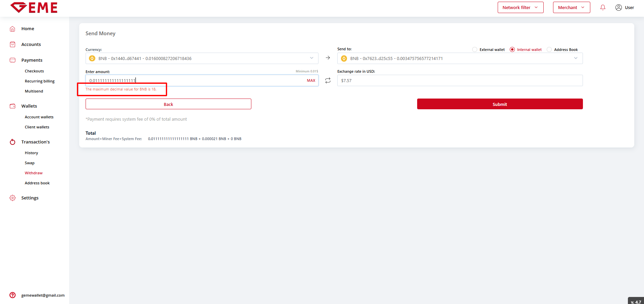644x304 pixels.
Task: Click the Home icon in sidebar
Action: pyautogui.click(x=12, y=29)
